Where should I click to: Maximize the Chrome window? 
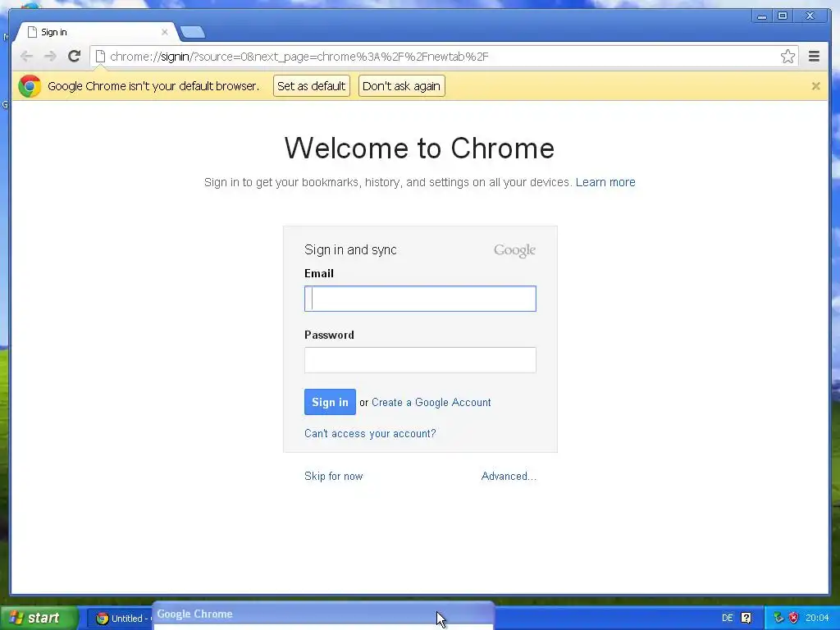pyautogui.click(x=782, y=16)
